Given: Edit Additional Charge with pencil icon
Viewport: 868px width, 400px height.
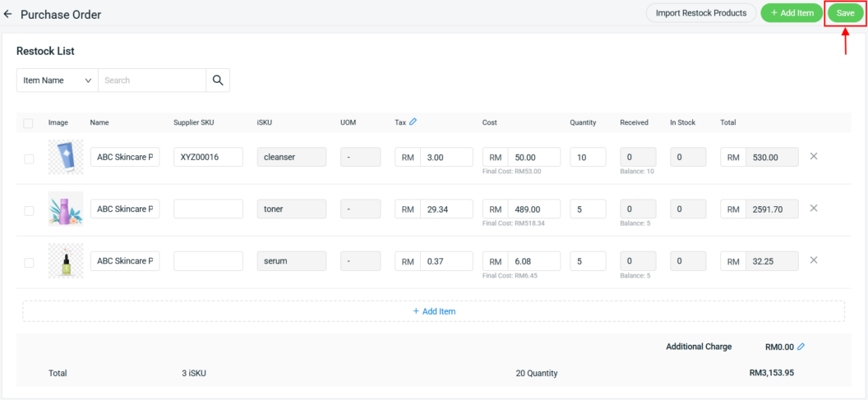Looking at the screenshot, I should (x=801, y=347).
